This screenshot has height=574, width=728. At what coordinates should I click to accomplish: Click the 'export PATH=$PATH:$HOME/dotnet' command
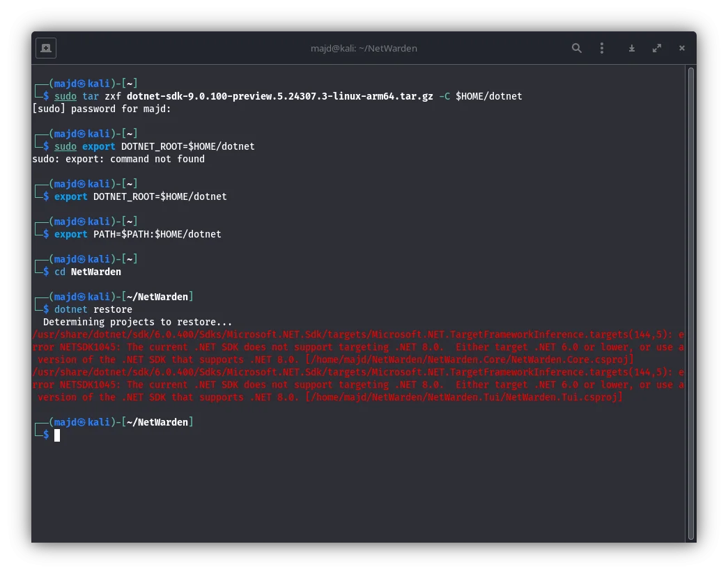click(137, 235)
